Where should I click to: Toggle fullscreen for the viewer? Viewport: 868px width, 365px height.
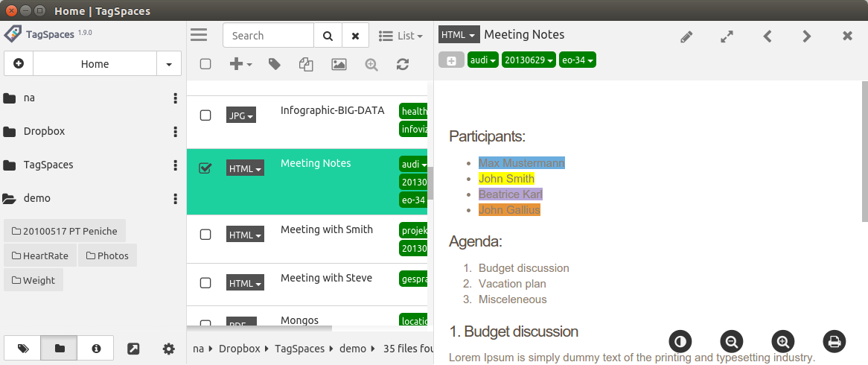click(x=727, y=36)
